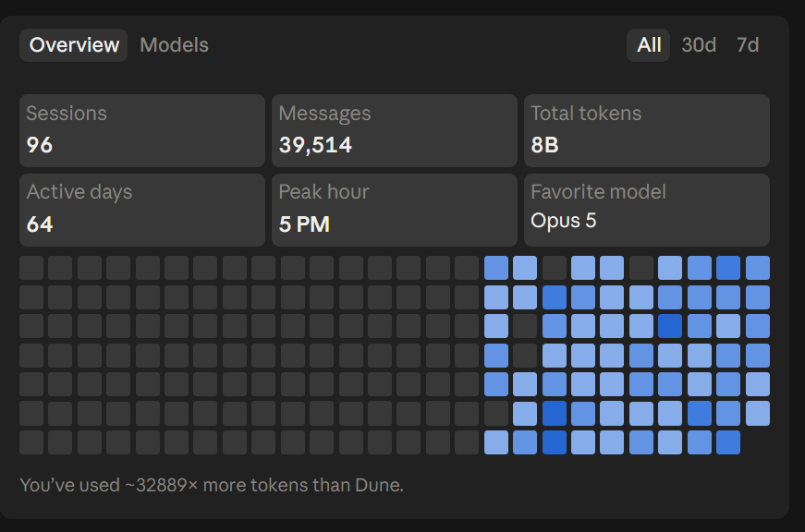The width and height of the screenshot is (805, 532).
Task: Filter stats to 7d
Action: [748, 45]
